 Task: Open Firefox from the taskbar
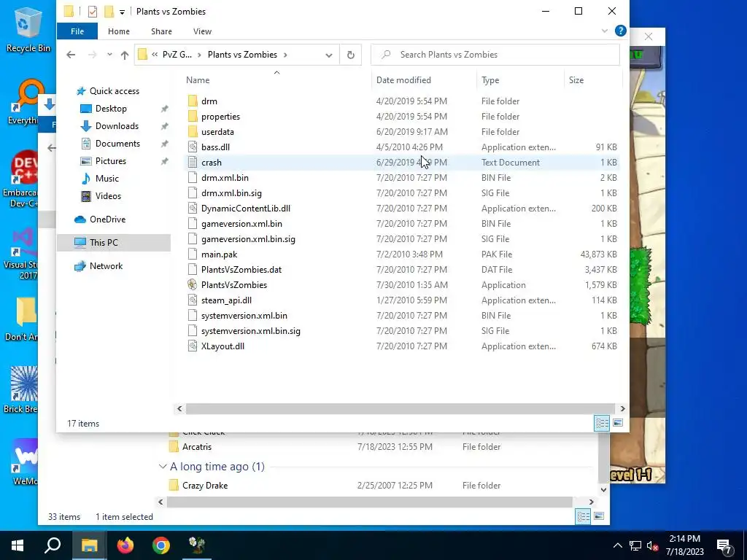pyautogui.click(x=125, y=545)
